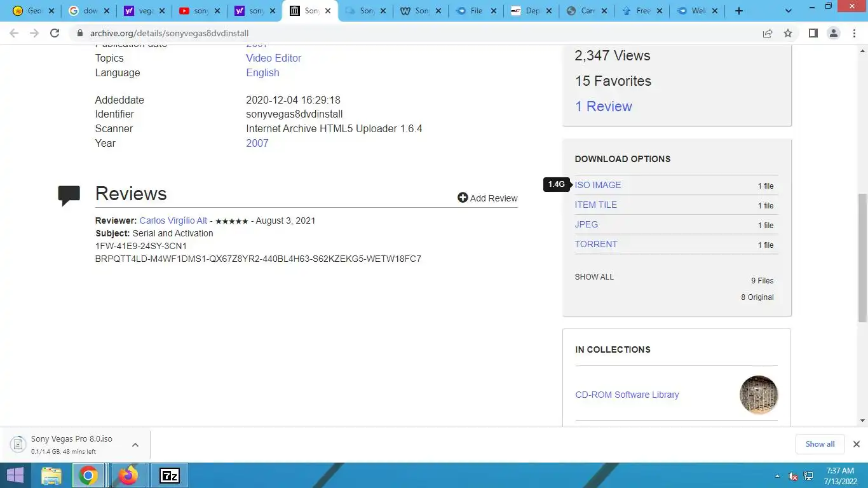Switch to the 'File' tab

pyautogui.click(x=476, y=11)
